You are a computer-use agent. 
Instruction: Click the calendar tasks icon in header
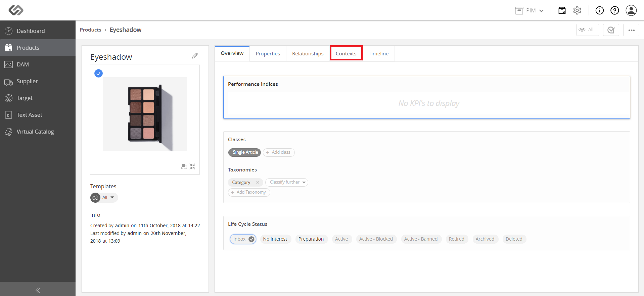tap(562, 10)
